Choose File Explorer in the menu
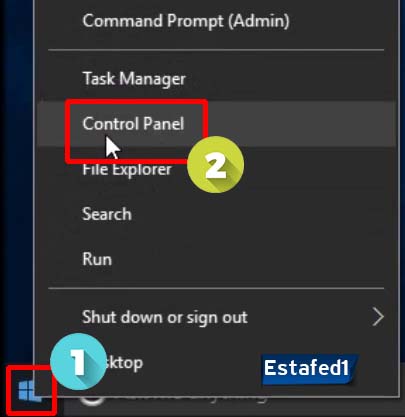405x417 pixels. click(127, 169)
